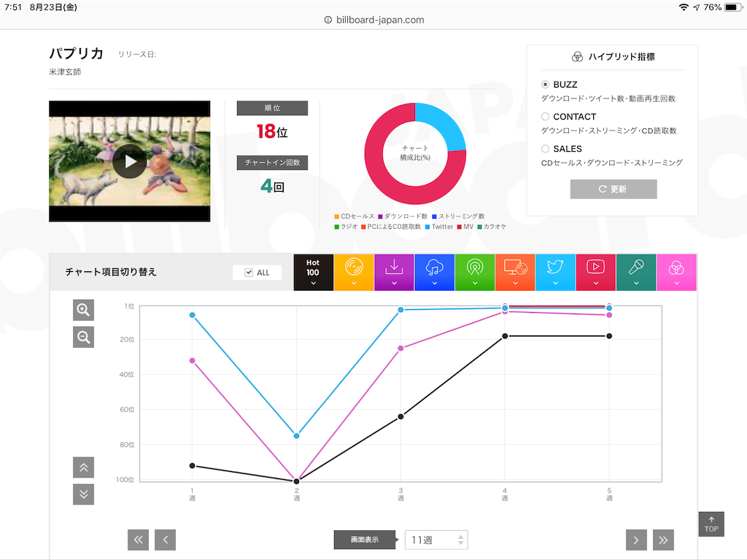Select the BUZZ radio button

click(x=546, y=85)
